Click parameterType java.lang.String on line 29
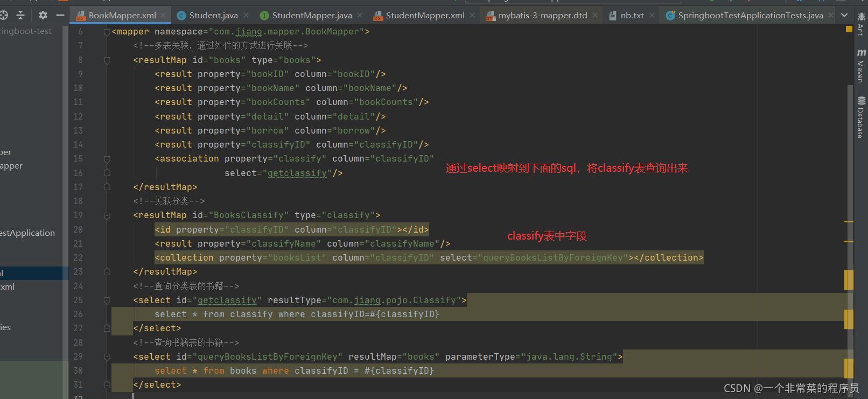 tap(531, 356)
